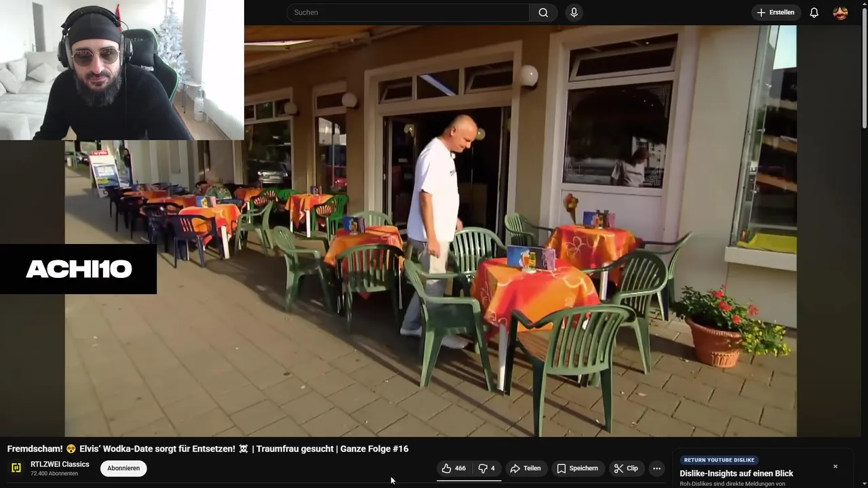Viewport: 868px width, 488px height.
Task: Click the video title Fremdscham! Elvis' Wodka-Date
Action: tap(208, 449)
